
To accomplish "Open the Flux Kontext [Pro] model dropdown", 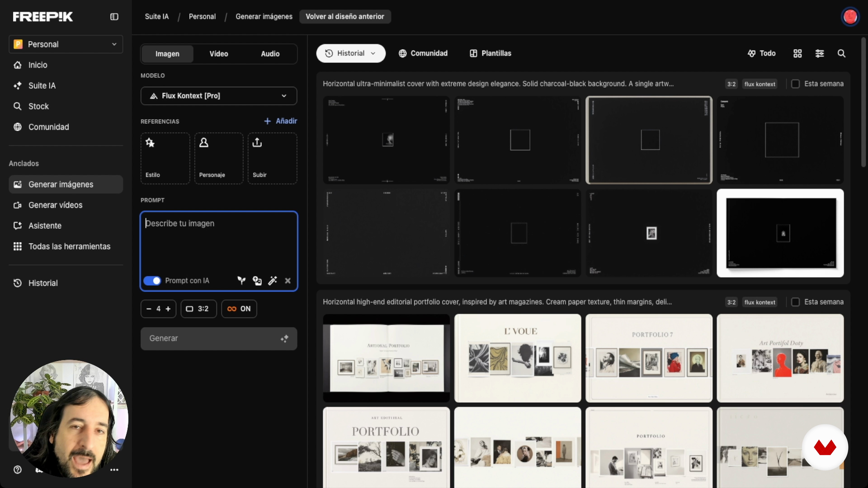I will pyautogui.click(x=219, y=96).
